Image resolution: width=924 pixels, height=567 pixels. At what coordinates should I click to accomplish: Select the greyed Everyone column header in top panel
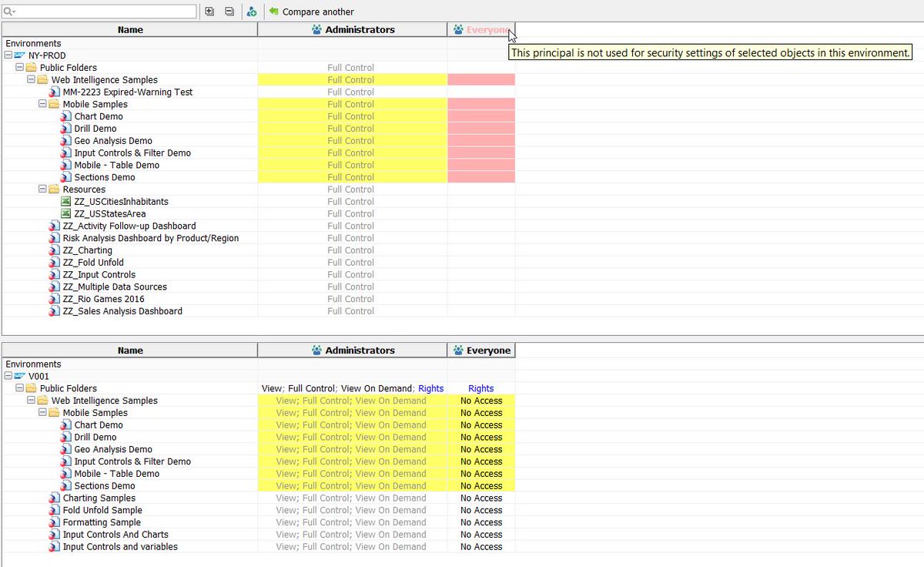click(x=481, y=29)
